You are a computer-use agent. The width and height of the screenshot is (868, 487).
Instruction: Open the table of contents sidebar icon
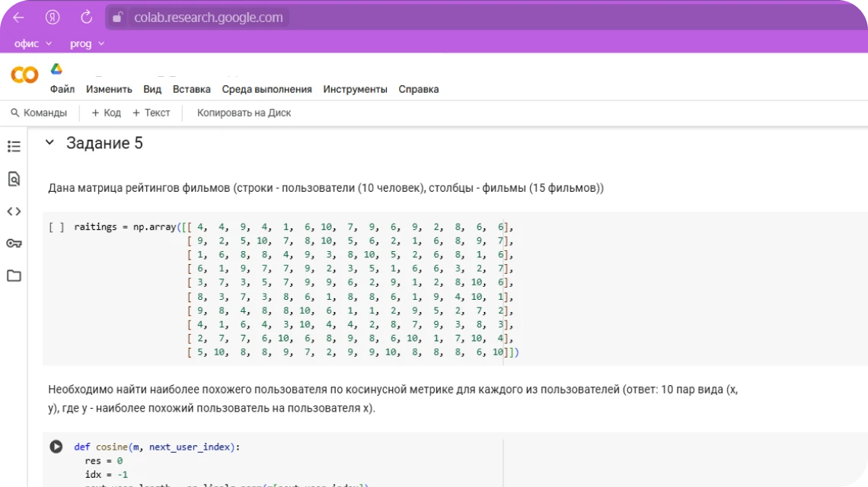[x=14, y=146]
